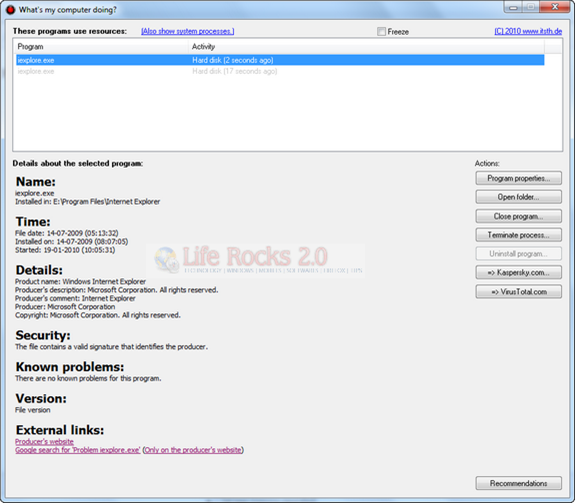Image resolution: width=575 pixels, height=503 pixels.
Task: Select iexplore.exe row active 2 seconds ago
Action: pyautogui.click(x=280, y=60)
